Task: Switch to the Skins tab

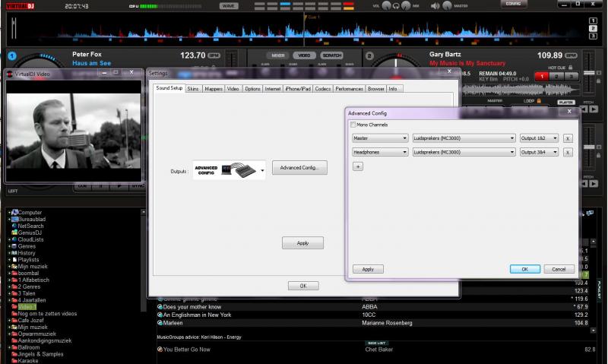Action: coord(193,89)
